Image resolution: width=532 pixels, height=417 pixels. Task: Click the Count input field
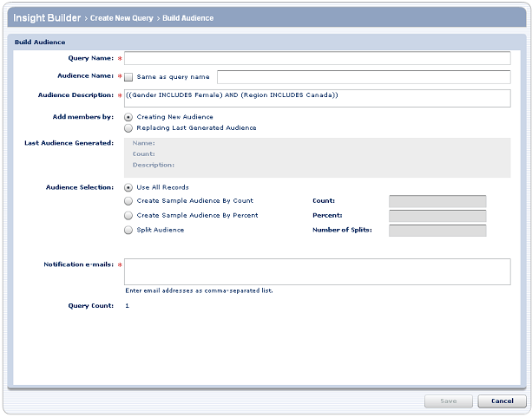coord(437,201)
